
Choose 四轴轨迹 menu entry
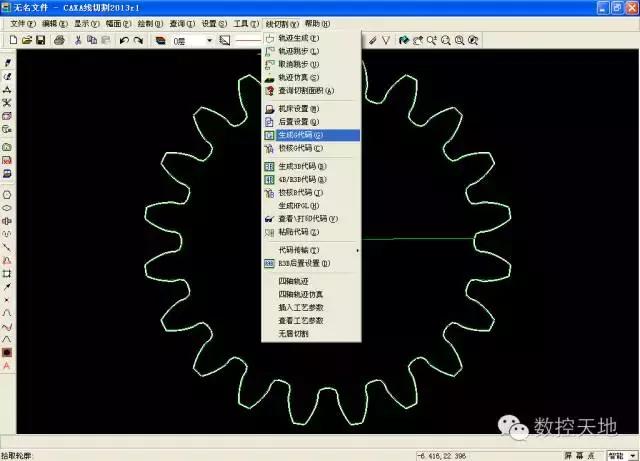311,281
